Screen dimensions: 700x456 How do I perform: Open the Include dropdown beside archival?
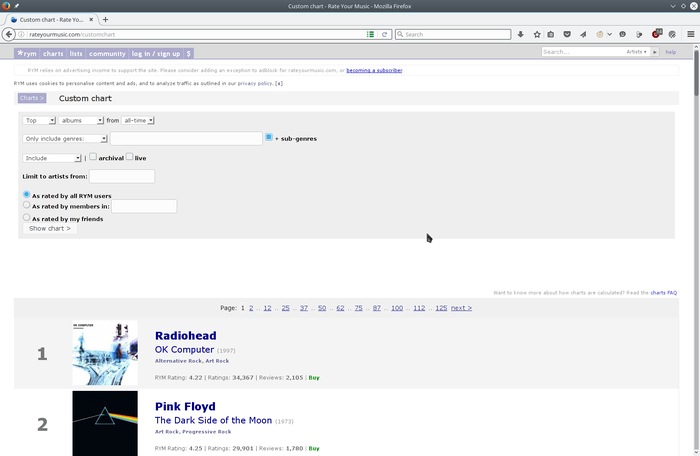(x=52, y=158)
